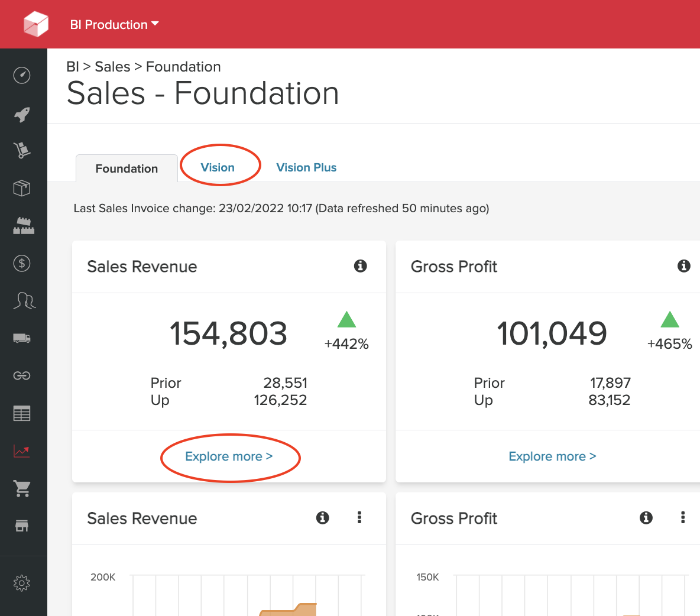
Task: Click the 101,049 Gross Profit value
Action: pyautogui.click(x=552, y=333)
